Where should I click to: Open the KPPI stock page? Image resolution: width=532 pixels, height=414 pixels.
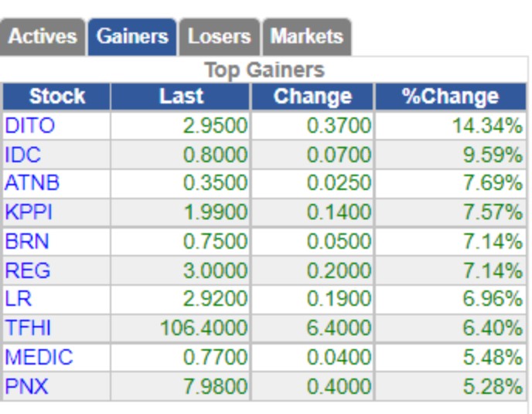click(x=29, y=212)
